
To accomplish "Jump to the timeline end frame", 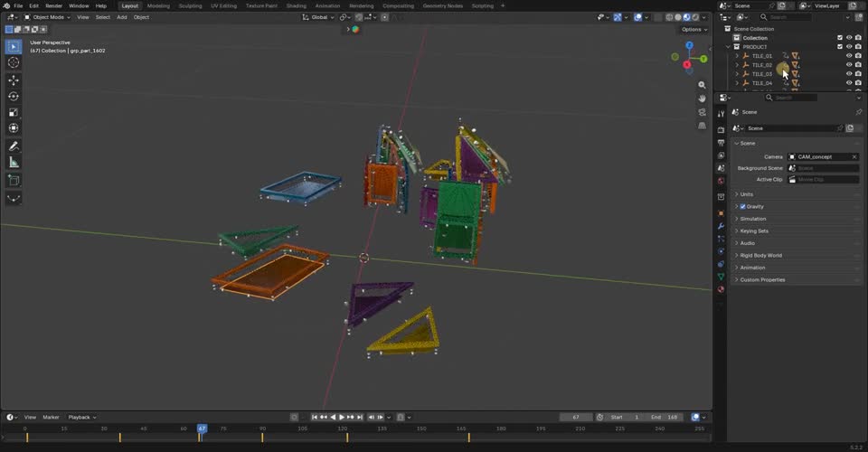I will pyautogui.click(x=360, y=417).
